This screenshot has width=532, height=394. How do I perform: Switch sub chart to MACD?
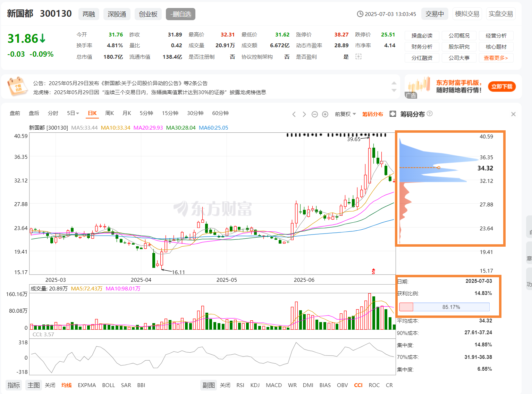(x=274, y=385)
